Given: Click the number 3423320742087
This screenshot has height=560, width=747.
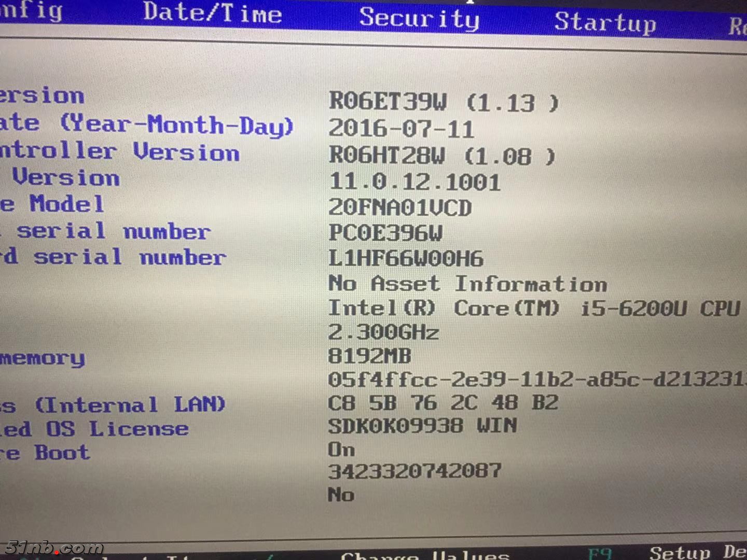Looking at the screenshot, I should click(x=414, y=471).
